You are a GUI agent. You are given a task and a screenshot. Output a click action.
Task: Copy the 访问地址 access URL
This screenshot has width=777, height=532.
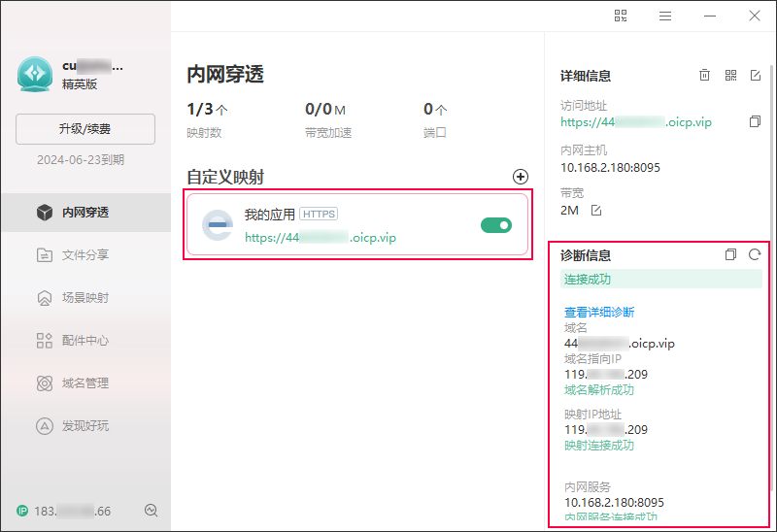point(755,122)
